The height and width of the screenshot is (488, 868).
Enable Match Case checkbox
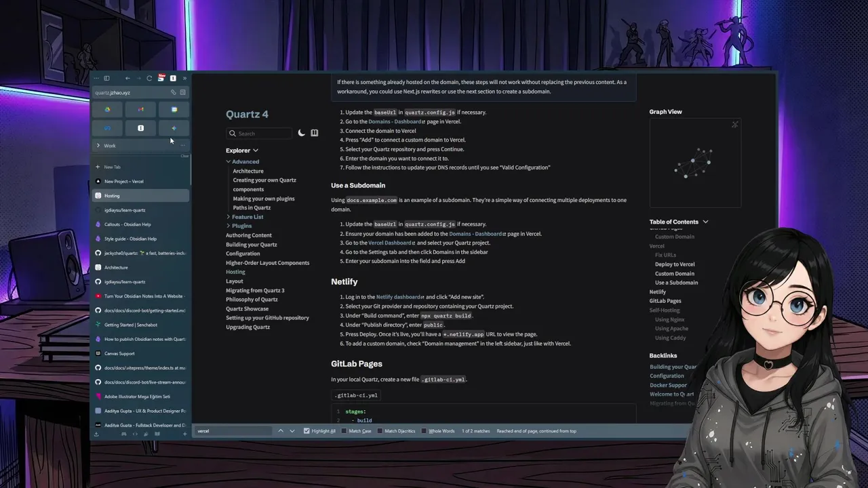pos(344,431)
